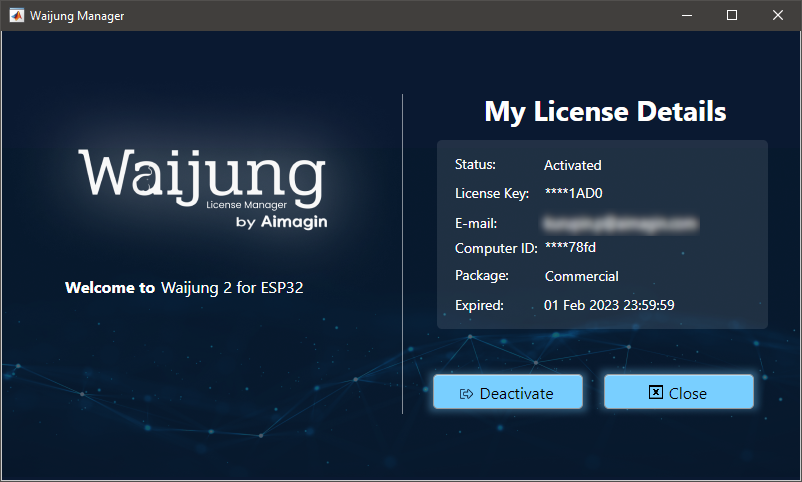Click 'Waijung 2 for ESP32' text
Screen dimensions: 802x482
pos(232,288)
